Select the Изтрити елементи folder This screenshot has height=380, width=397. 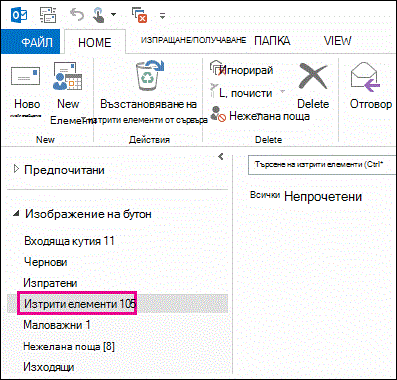pyautogui.click(x=117, y=304)
